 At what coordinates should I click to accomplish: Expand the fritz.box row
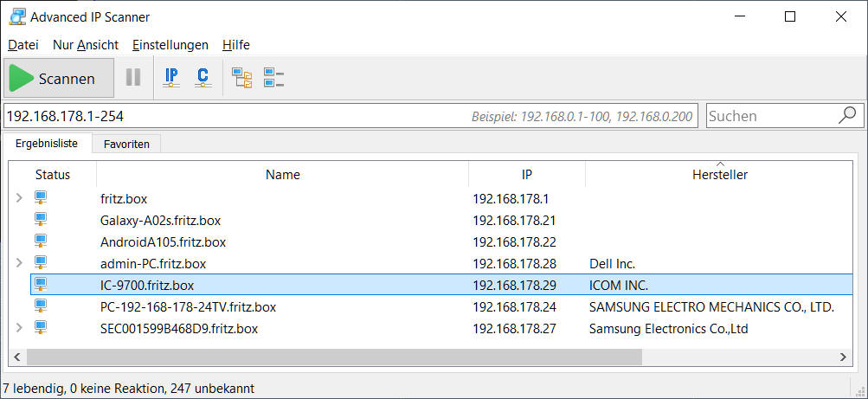[19, 198]
